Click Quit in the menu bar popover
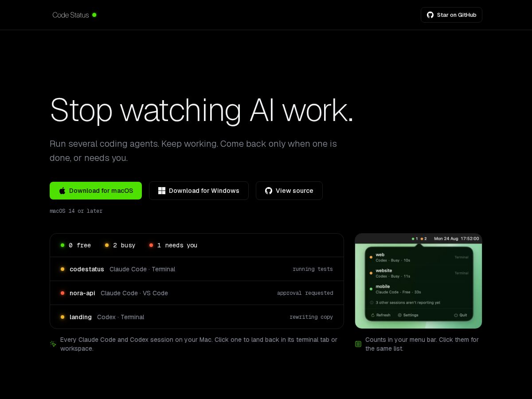This screenshot has width=532, height=399. (x=460, y=315)
